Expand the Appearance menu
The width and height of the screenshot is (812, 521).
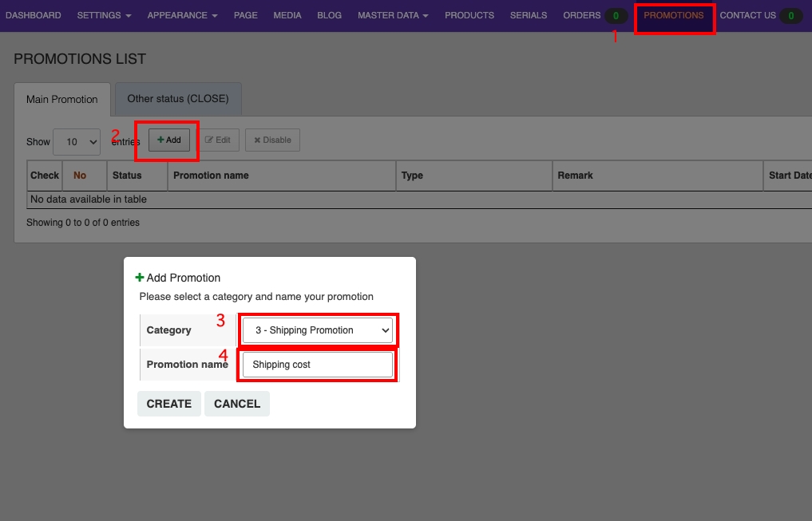(182, 15)
